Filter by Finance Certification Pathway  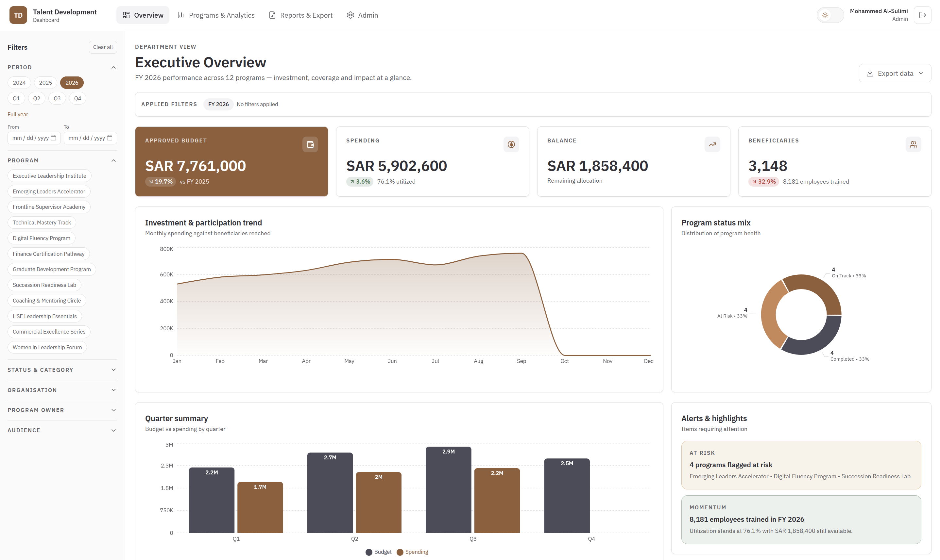click(x=49, y=254)
